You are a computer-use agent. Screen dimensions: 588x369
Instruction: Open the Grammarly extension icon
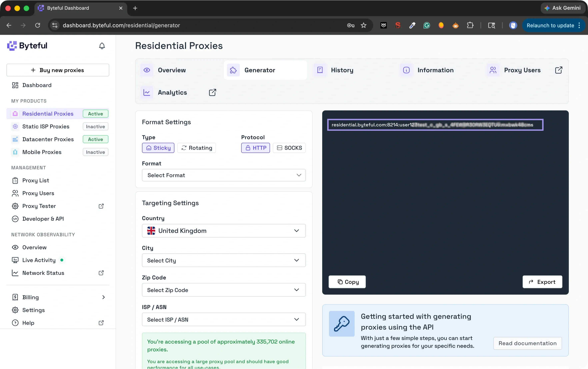pos(427,25)
